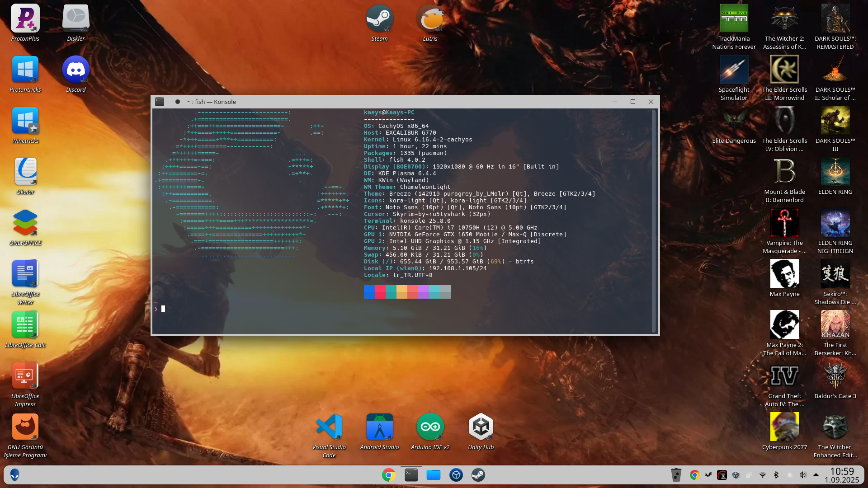Select Sekiro: Shadows Die game icon

tap(835, 274)
